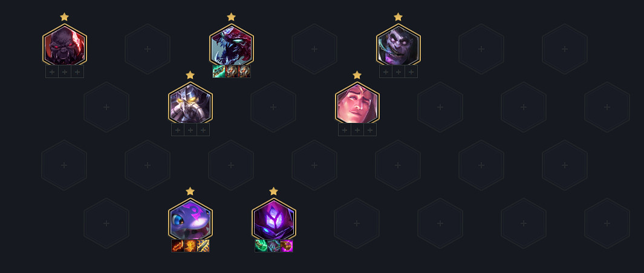644x273 pixels.
Task: Toggle the star above Vel'Koz
Action: (x=273, y=191)
